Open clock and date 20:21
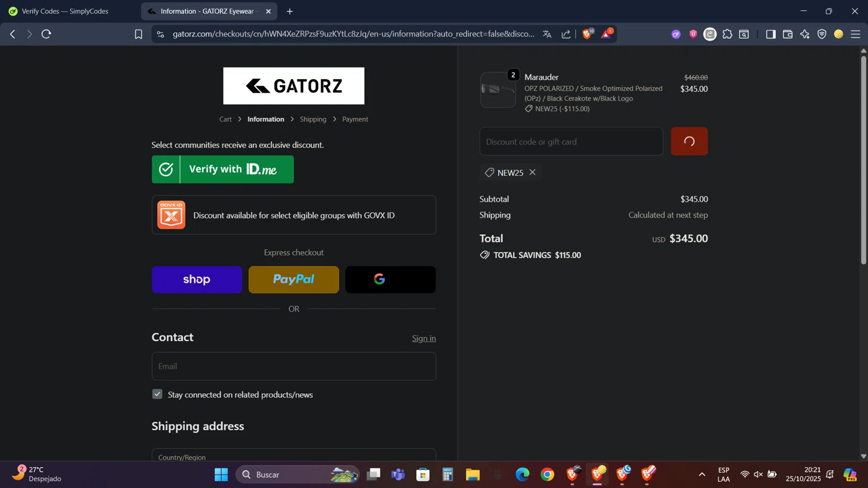The image size is (868, 488). tap(803, 474)
